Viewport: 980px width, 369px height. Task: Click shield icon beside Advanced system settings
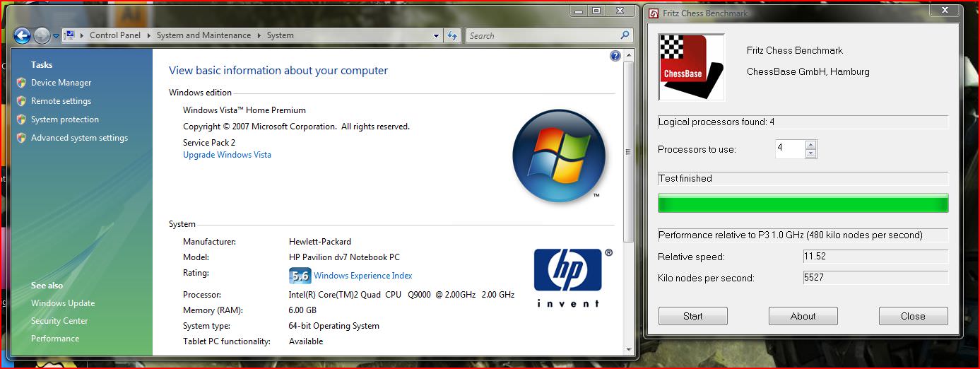point(21,138)
